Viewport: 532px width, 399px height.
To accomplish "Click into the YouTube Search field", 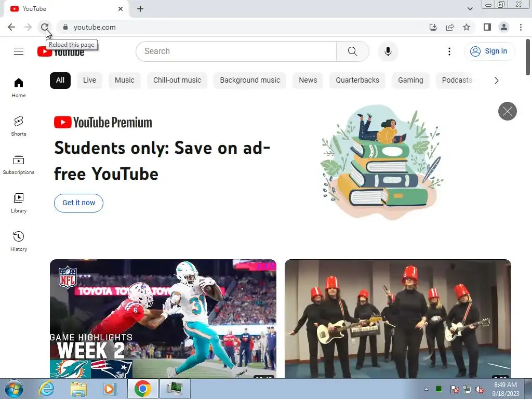I will tap(236, 51).
